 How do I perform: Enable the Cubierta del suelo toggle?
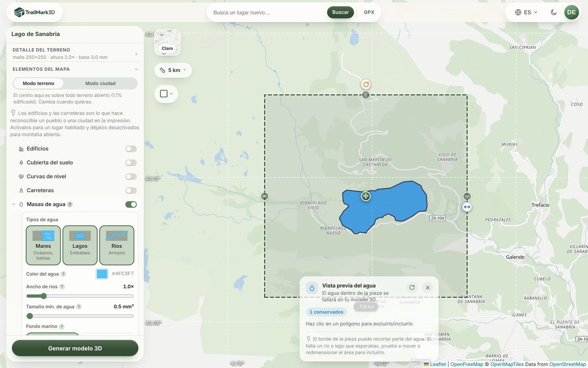pos(131,163)
